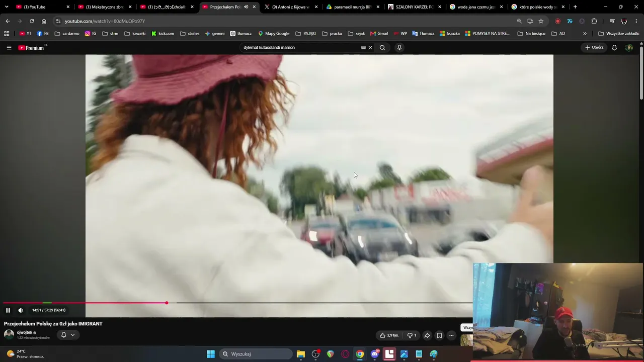Start voice search with the microphone
The image size is (644, 362).
tap(399, 48)
